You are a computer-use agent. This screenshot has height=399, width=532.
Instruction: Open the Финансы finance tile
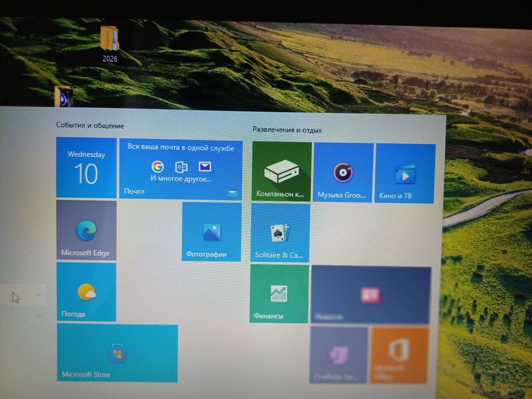(279, 294)
